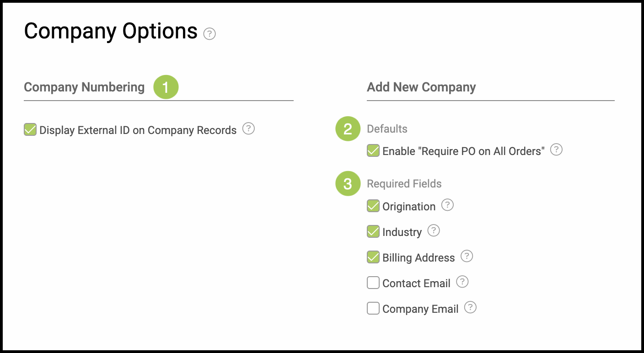Uncheck the Industry required field

(373, 231)
